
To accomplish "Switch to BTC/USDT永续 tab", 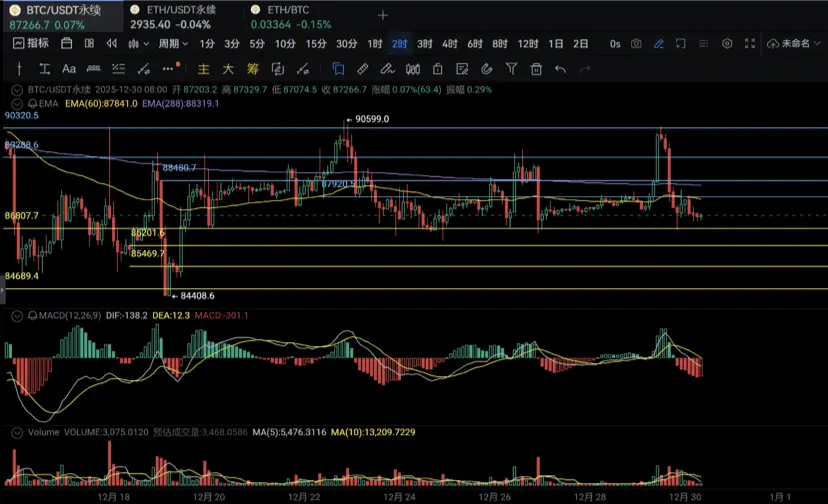I will [62, 17].
